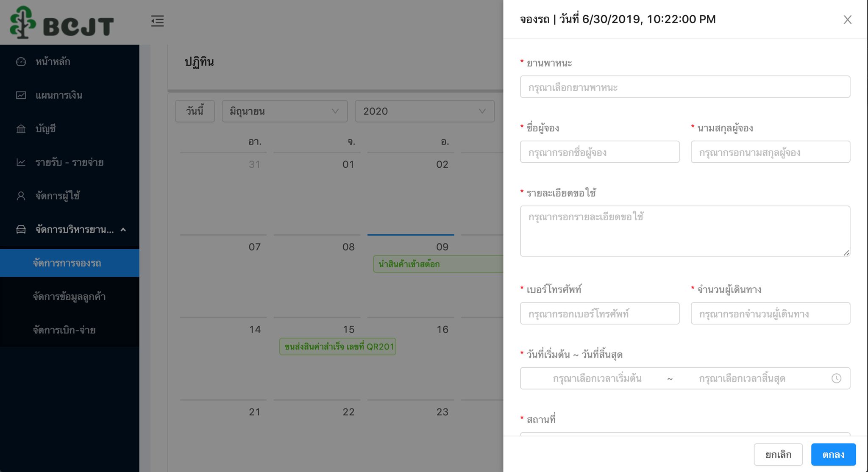Click the วันนี้ today button
This screenshot has width=868, height=472.
(195, 111)
